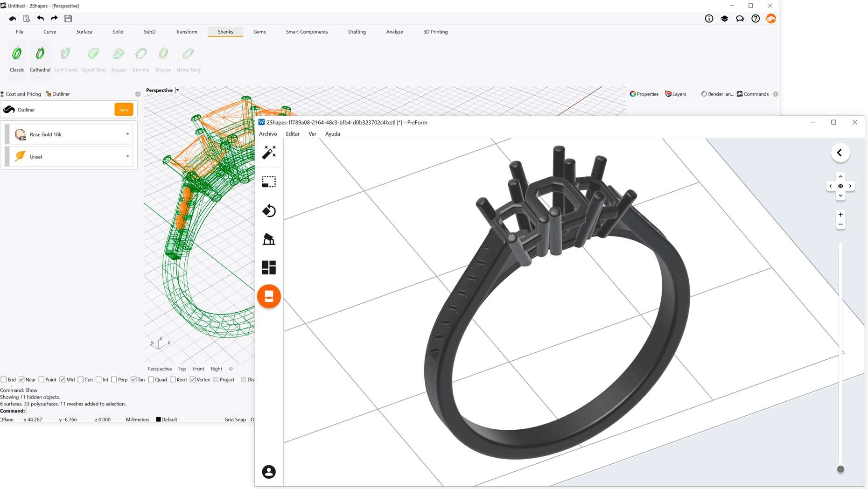The width and height of the screenshot is (868, 489).
Task: Switch to the Gems ribbon tab
Action: [259, 32]
